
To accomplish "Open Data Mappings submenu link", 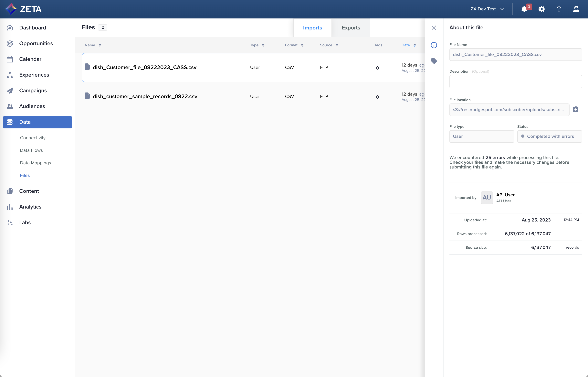I will click(x=36, y=163).
